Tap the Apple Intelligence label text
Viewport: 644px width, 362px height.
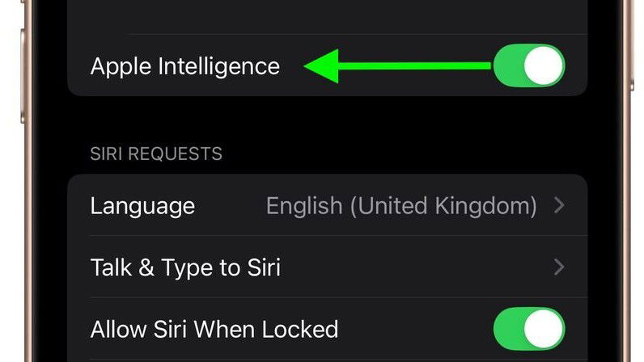tap(184, 66)
